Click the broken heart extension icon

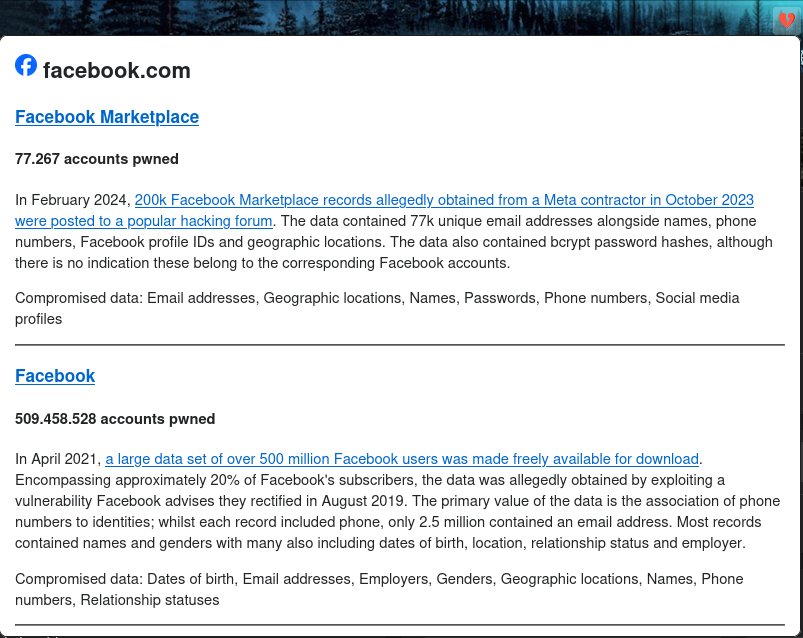(x=787, y=21)
